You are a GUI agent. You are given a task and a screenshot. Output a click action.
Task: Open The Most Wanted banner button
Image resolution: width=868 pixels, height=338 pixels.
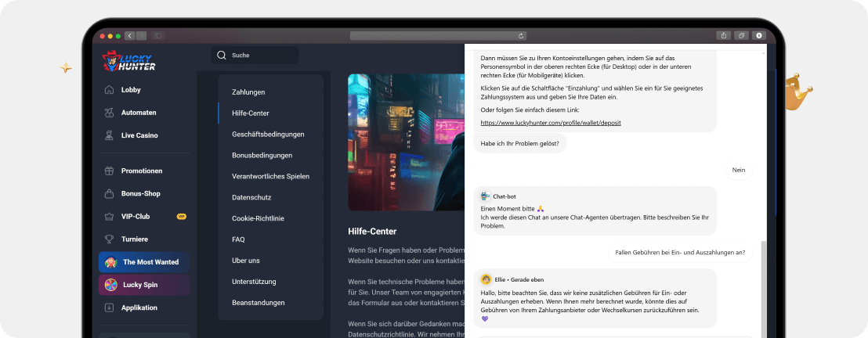click(x=143, y=262)
